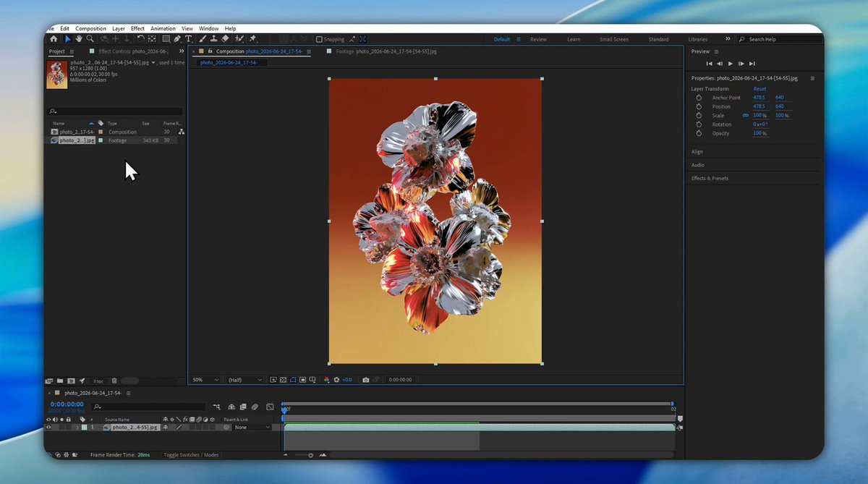Toggle the region of interest button

(x=302, y=380)
